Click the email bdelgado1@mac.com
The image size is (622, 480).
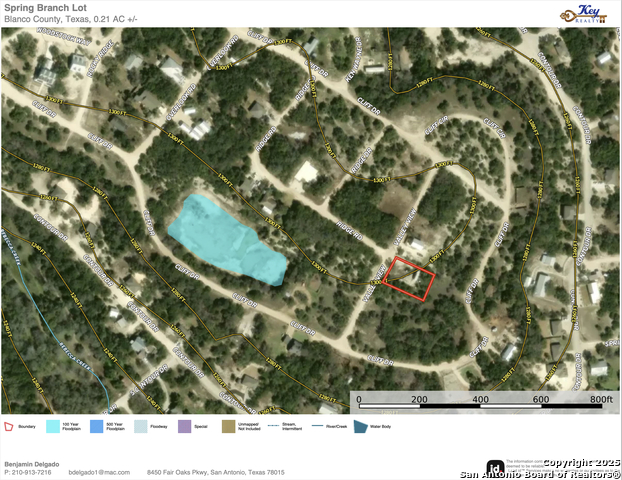coord(101,472)
